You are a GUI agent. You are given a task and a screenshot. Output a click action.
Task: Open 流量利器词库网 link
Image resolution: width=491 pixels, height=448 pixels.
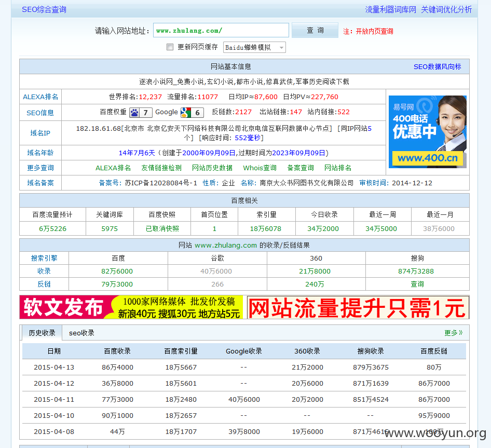click(x=390, y=10)
